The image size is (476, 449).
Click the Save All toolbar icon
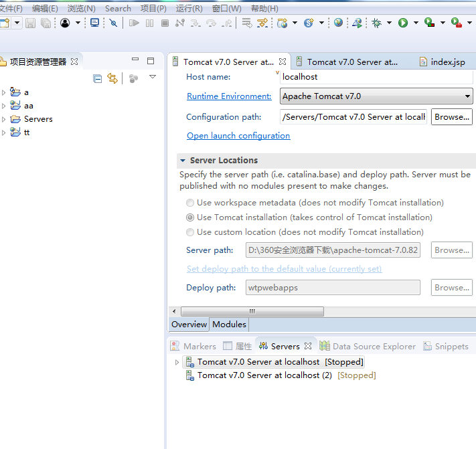point(46,23)
